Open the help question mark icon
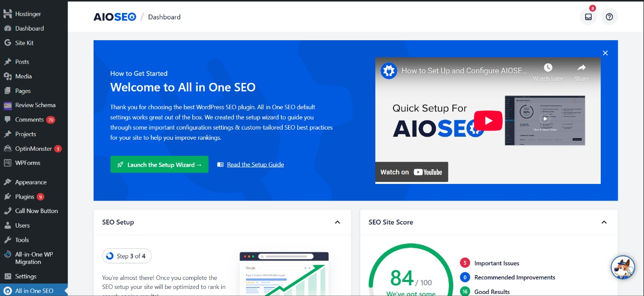 (609, 17)
